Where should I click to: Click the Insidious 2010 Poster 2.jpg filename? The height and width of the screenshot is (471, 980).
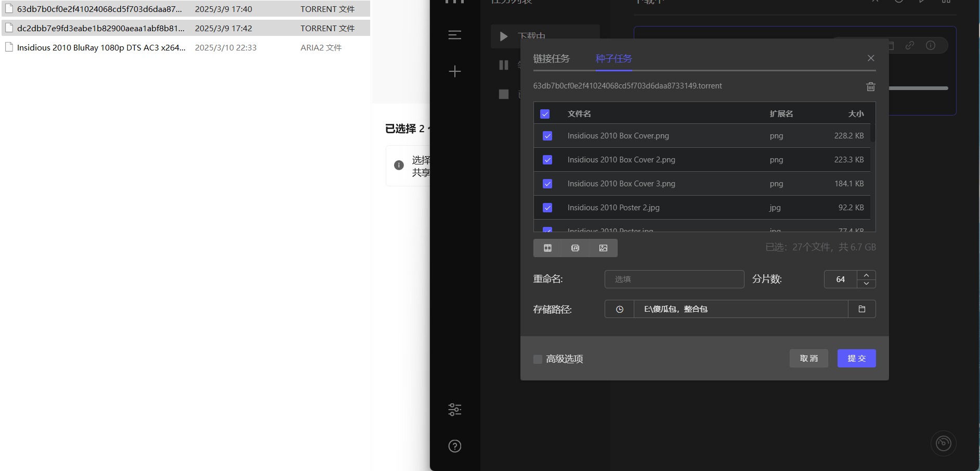click(x=613, y=208)
